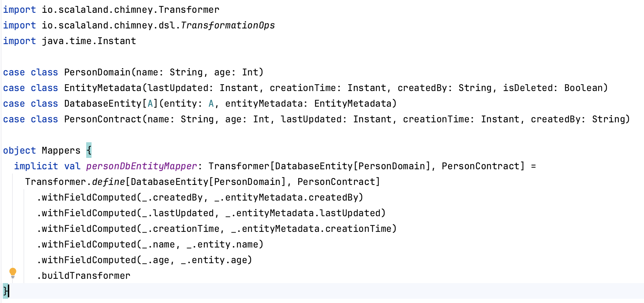This screenshot has height=303, width=644.
Task: Click entityMetadata.creationTime in withFieldComputed call
Action: point(316,229)
